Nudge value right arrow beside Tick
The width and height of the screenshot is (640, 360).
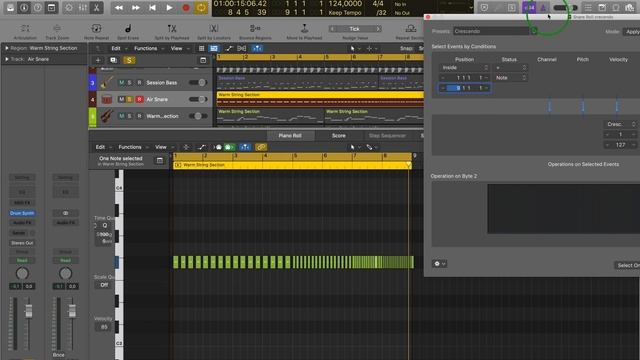click(378, 29)
